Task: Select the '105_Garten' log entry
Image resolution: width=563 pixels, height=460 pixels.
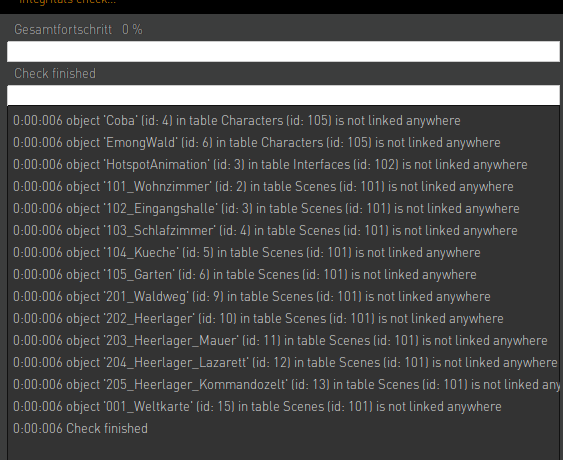Action: [245, 275]
